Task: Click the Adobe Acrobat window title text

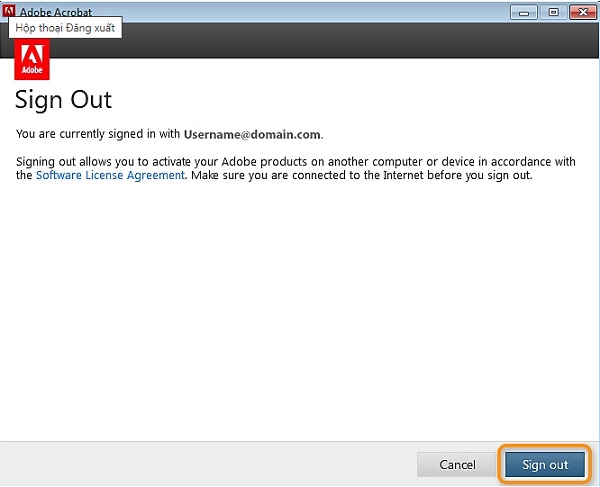Action: click(x=56, y=12)
